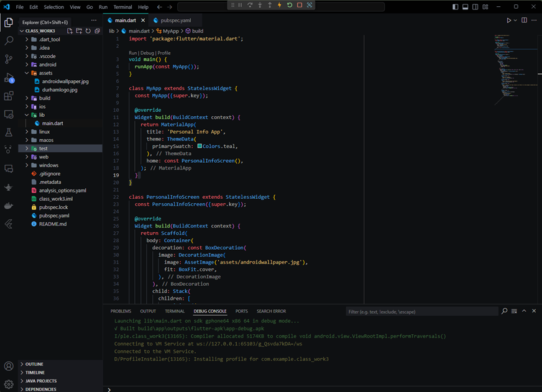Close the bottom panel
The height and width of the screenshot is (392, 542).
534,311
